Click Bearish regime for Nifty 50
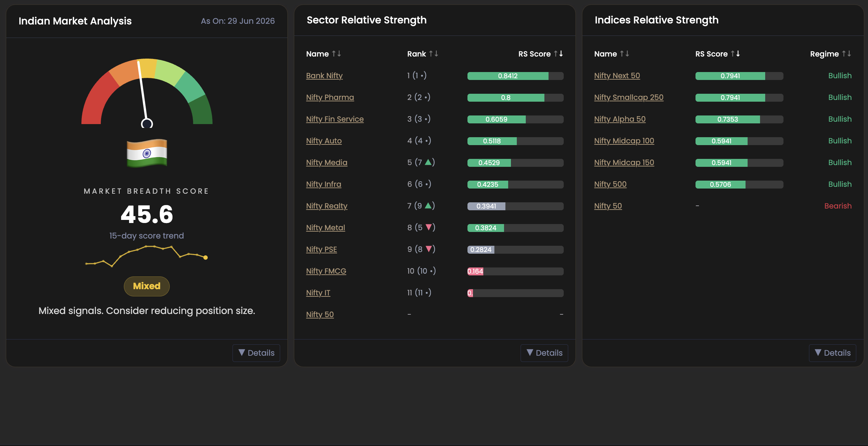Image resolution: width=868 pixels, height=446 pixels. click(838, 206)
